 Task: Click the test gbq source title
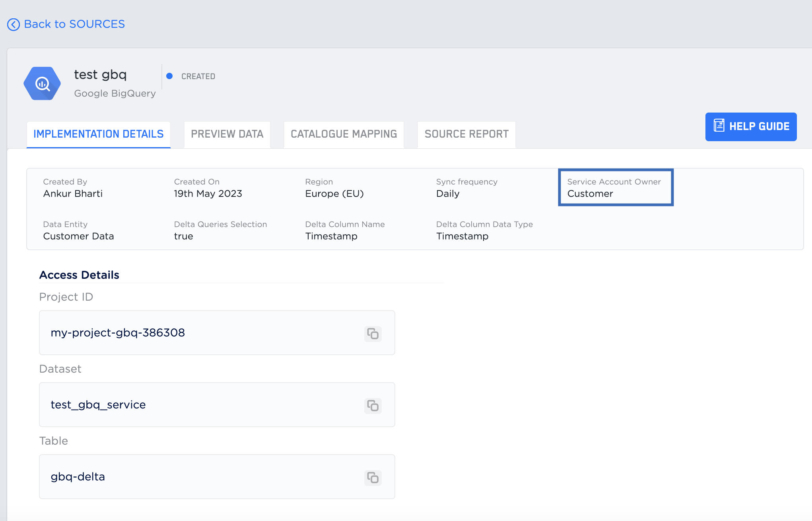[100, 75]
